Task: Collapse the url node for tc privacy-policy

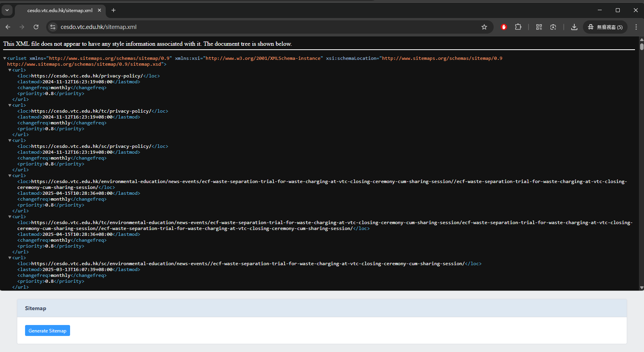Action: 9,105
